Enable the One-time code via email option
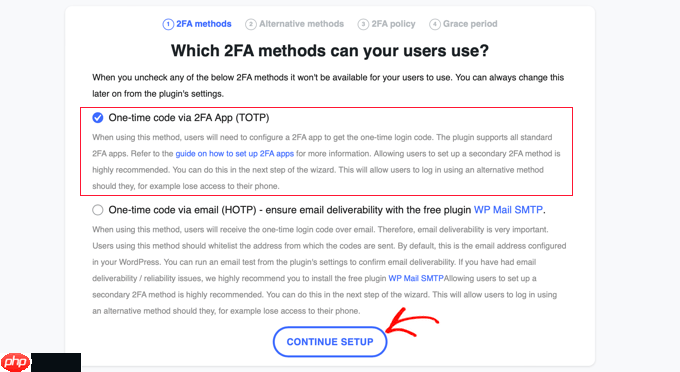Image resolution: width=680 pixels, height=372 pixels. click(98, 210)
